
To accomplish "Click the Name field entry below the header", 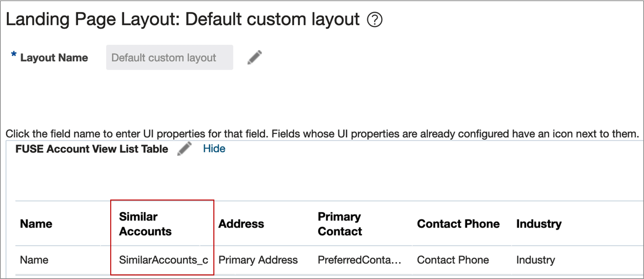I will [34, 260].
